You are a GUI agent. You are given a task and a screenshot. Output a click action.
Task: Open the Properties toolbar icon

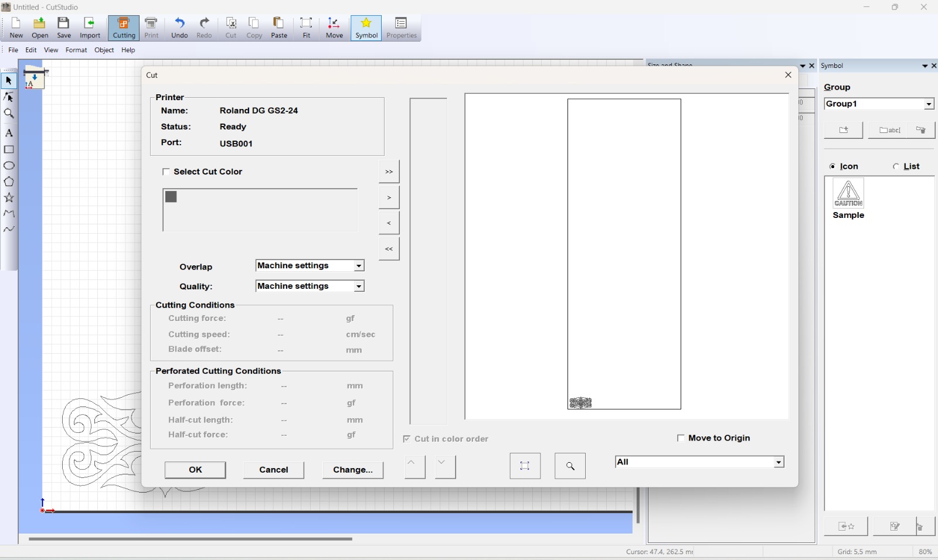coord(402,28)
